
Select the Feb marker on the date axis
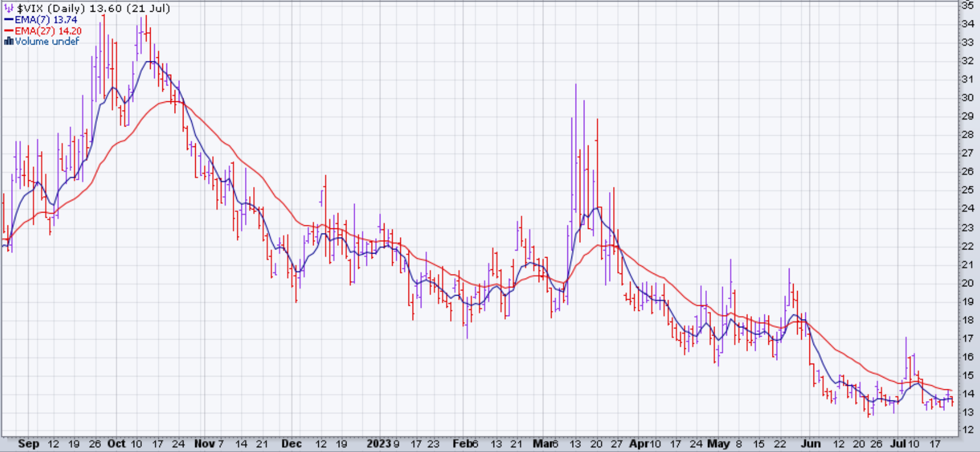click(x=462, y=444)
